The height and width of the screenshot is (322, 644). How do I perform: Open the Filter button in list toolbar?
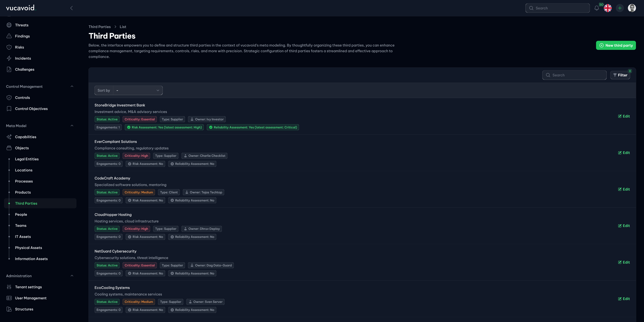pos(620,75)
